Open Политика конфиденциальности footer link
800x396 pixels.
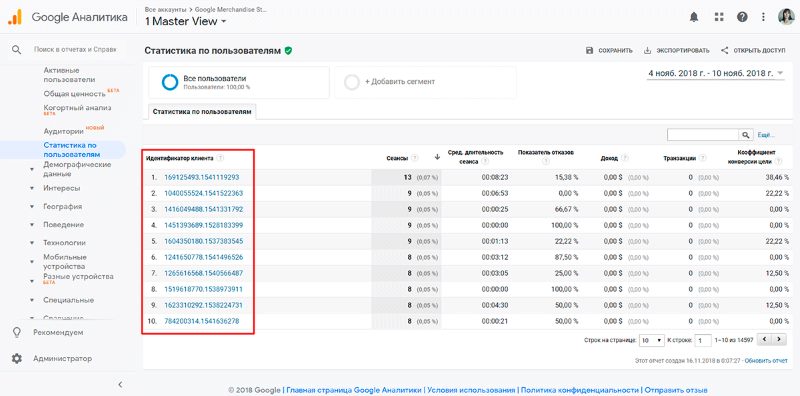click(x=579, y=390)
